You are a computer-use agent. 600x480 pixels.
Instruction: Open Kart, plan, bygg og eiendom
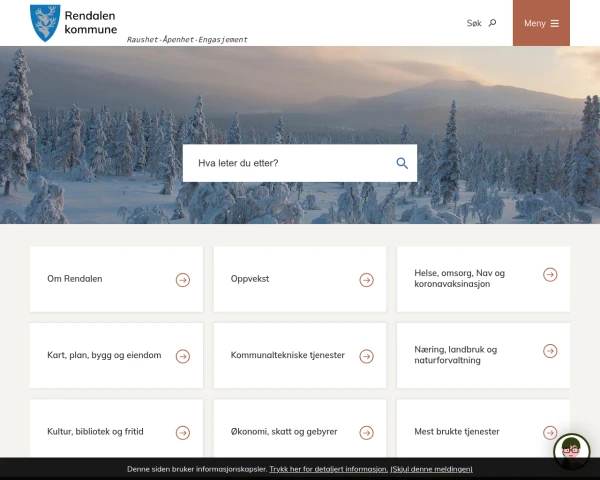pyautogui.click(x=104, y=355)
